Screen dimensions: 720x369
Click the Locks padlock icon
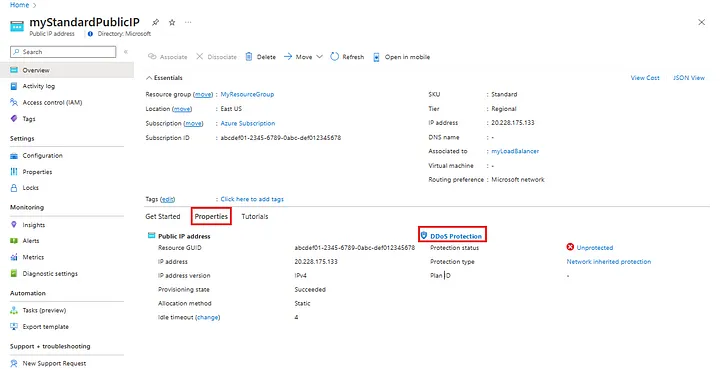click(14, 188)
